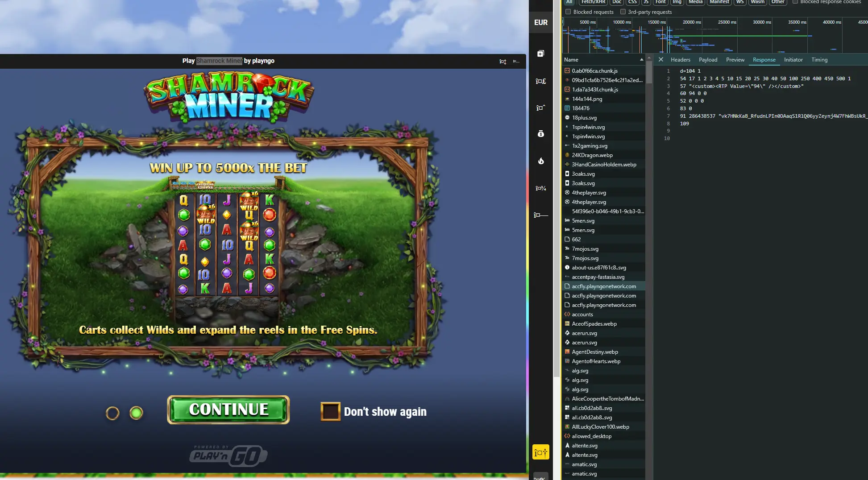Select the highlighted accfly.playngonetwork.com request
The image size is (868, 480).
coord(604,286)
